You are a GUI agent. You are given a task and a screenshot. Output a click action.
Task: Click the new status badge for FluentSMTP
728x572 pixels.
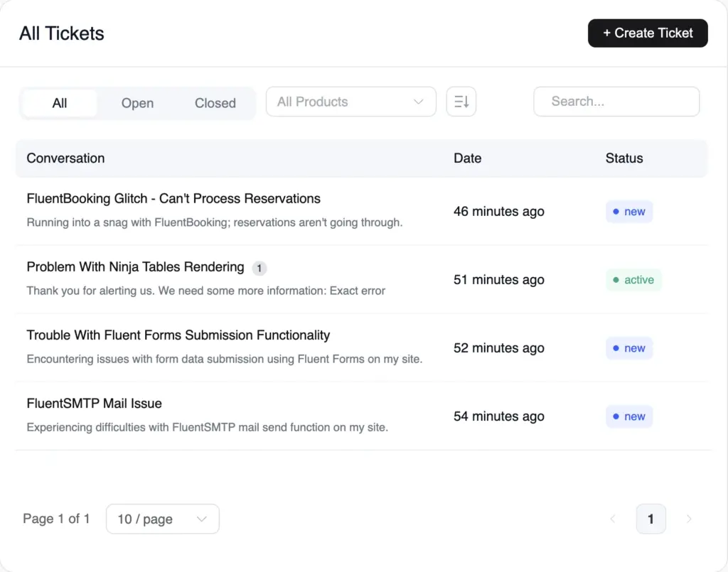pos(629,416)
